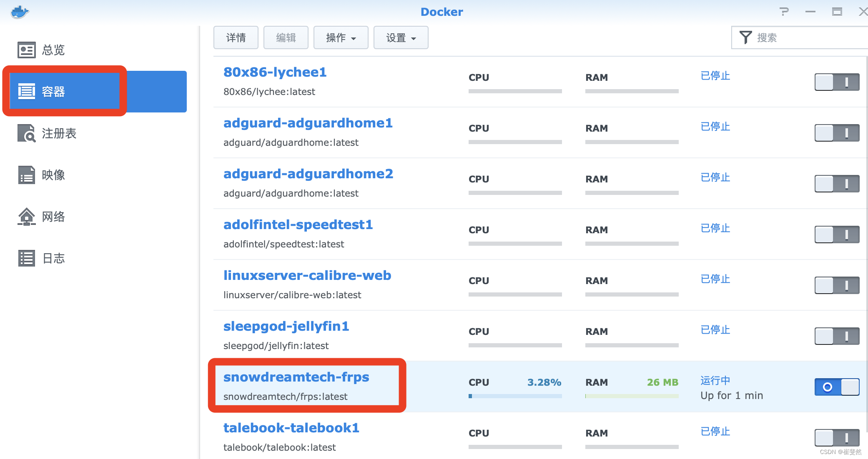Click the 3.28% CPU value
This screenshot has width=868, height=459.
[544, 382]
